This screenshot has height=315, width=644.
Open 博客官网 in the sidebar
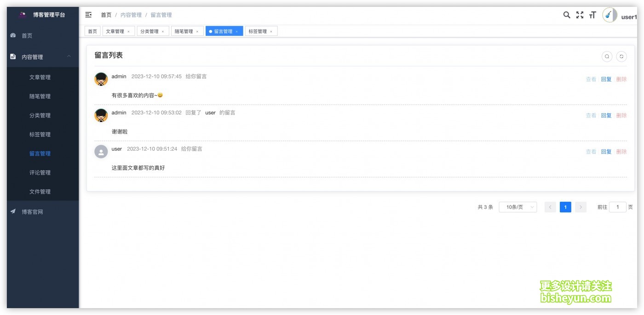point(43,212)
